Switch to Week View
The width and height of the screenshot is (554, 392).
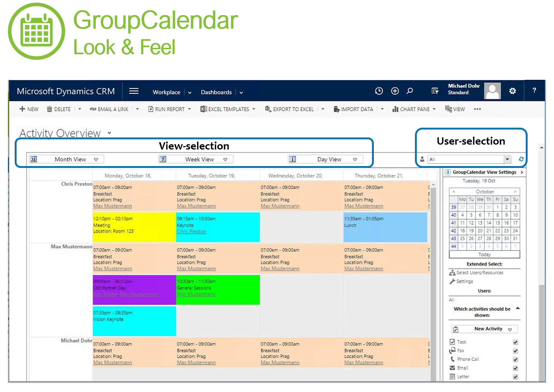[x=196, y=159]
